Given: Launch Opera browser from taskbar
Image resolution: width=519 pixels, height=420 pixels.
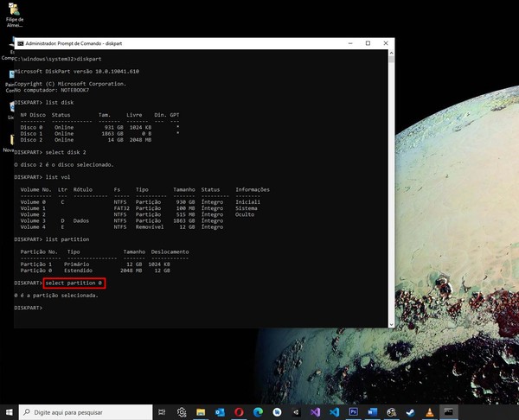Looking at the screenshot, I should [238, 412].
